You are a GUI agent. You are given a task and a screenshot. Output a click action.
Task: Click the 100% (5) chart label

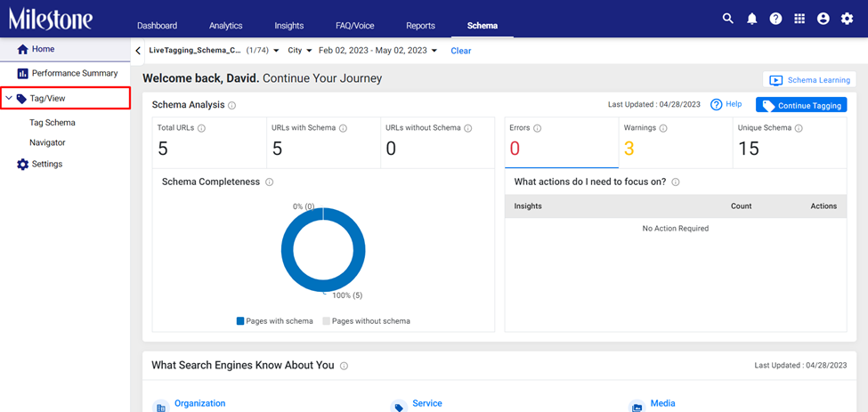pos(347,295)
